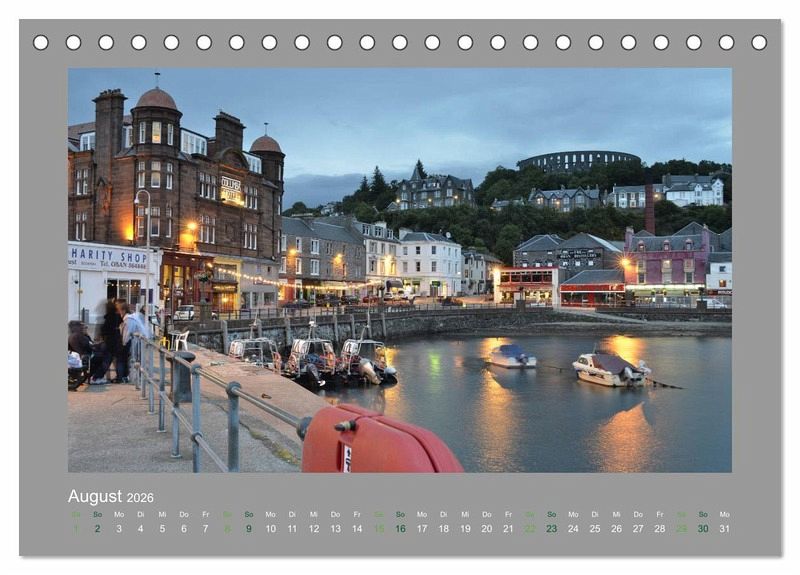Screen dimensions: 800x575
Task: Click the 'Mi' weekday label above 19
Action: click(465, 514)
